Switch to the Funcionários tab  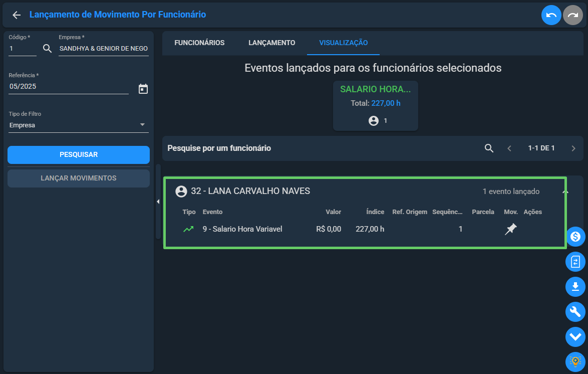click(x=199, y=43)
